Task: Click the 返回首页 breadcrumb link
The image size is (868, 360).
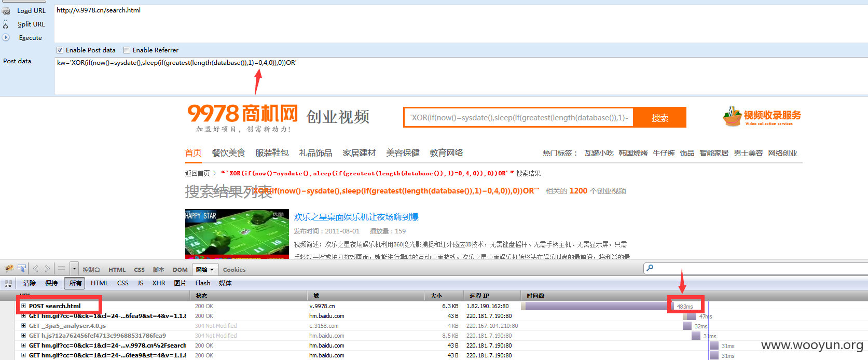Action: pos(198,173)
